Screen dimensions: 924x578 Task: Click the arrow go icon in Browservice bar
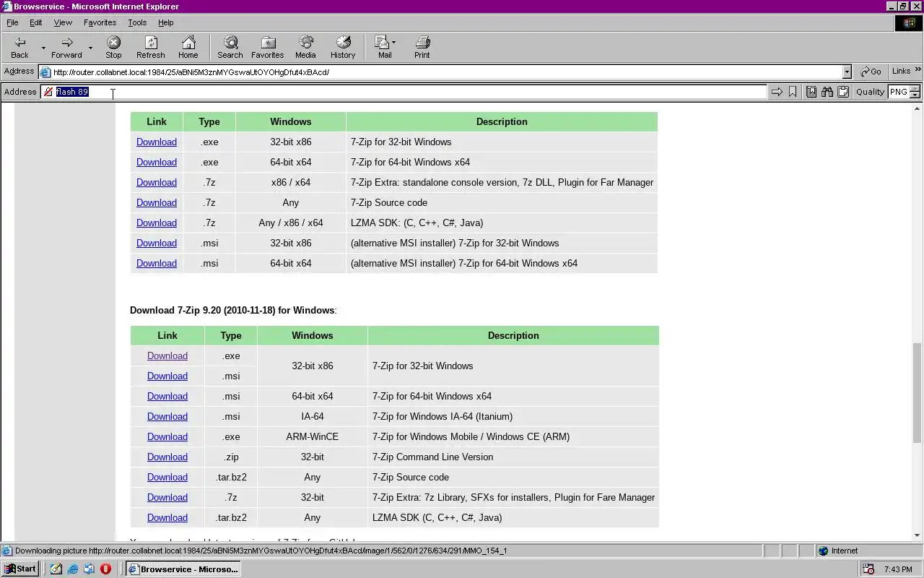coord(777,92)
